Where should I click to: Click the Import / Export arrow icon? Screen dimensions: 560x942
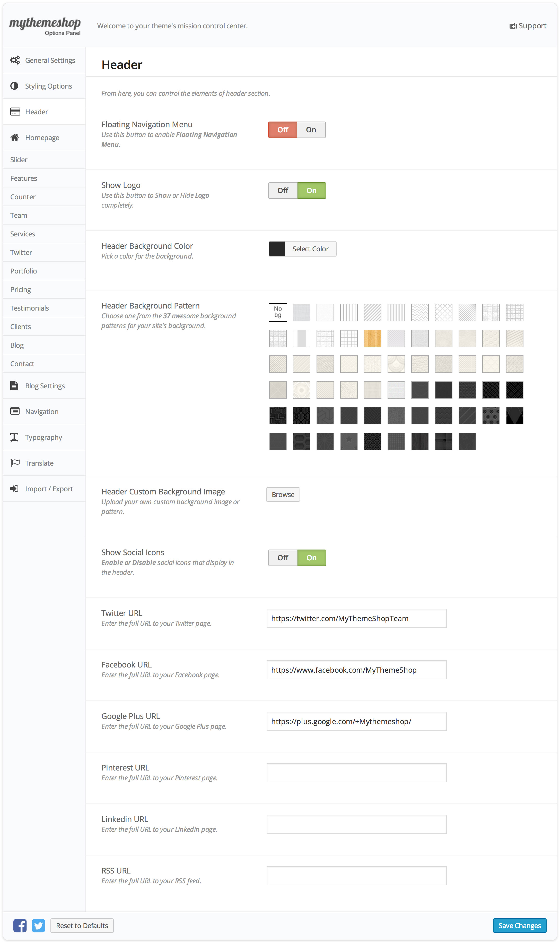click(x=14, y=488)
